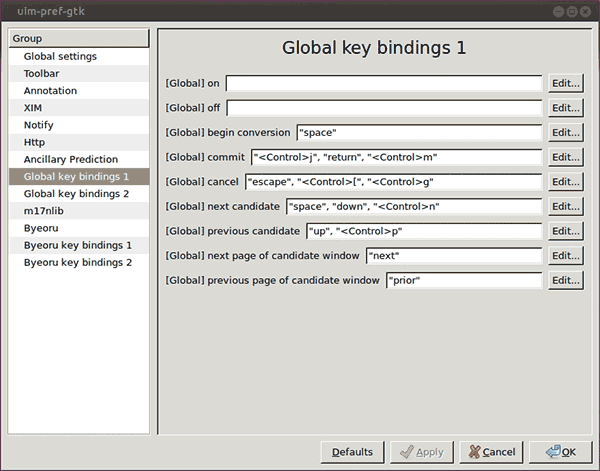600x471 pixels.
Task: Close the uim-pref-gtk window
Action: (x=585, y=11)
